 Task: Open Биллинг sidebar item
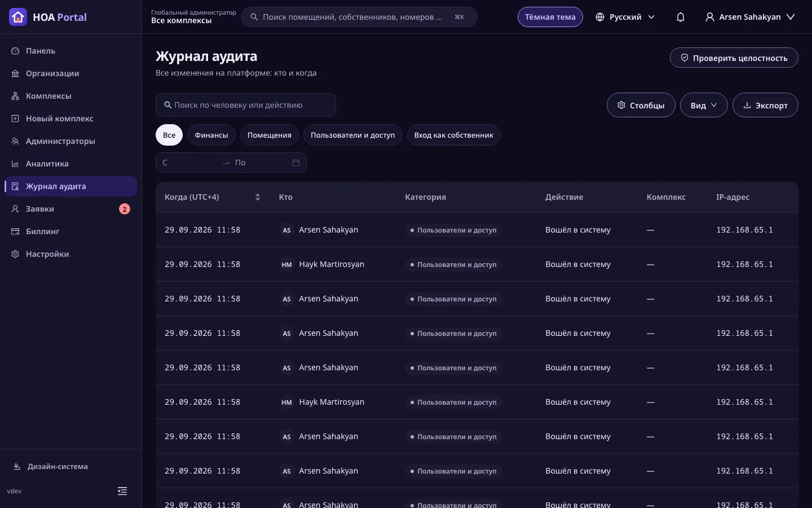(x=70, y=231)
